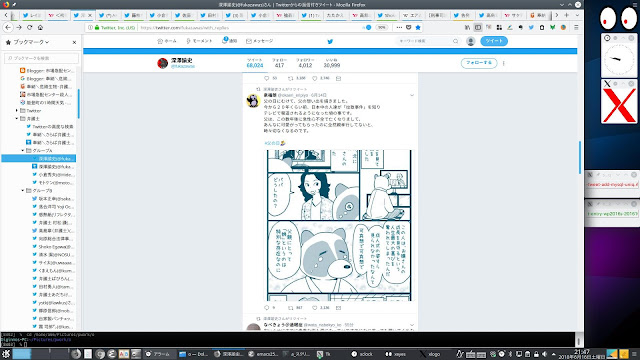This screenshot has height=360, width=640.
Task: Send the manga tweet by direct message icon
Action: (x=338, y=308)
